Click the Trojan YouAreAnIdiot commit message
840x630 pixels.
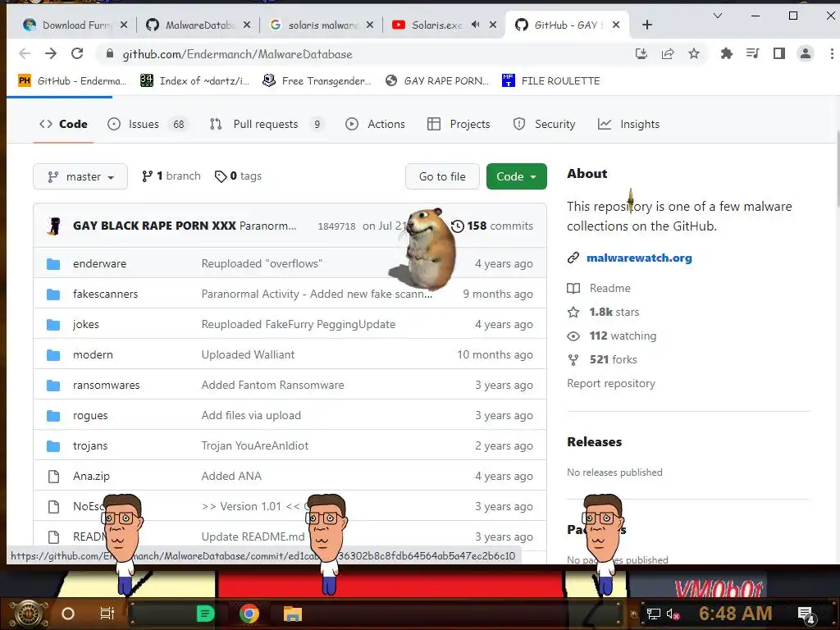[255, 445]
